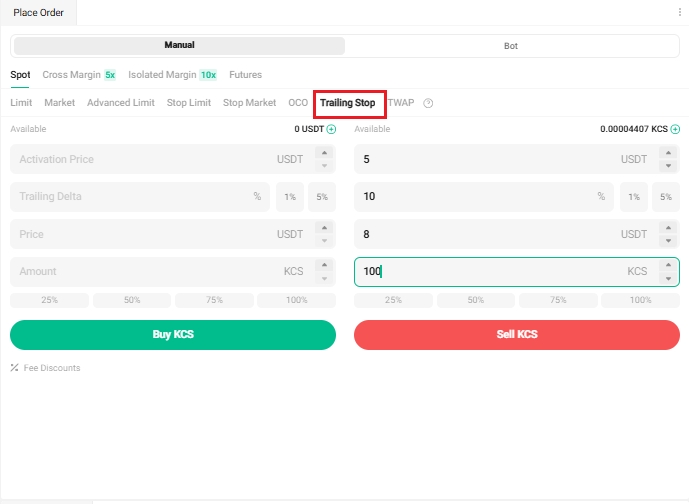Image resolution: width=689 pixels, height=504 pixels.
Task: Switch to Manual trading mode
Action: 179,46
